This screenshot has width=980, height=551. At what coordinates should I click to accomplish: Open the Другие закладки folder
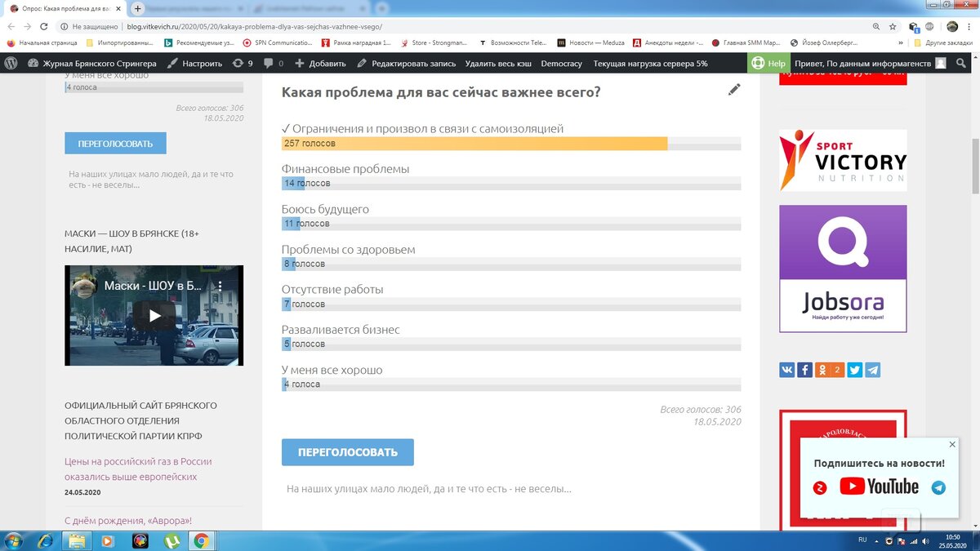[943, 42]
